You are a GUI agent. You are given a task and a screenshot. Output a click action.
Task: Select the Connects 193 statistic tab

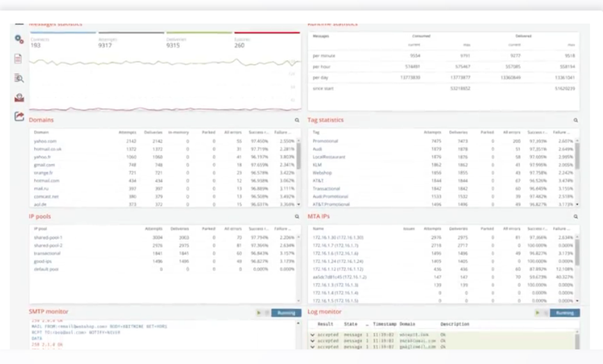point(63,41)
